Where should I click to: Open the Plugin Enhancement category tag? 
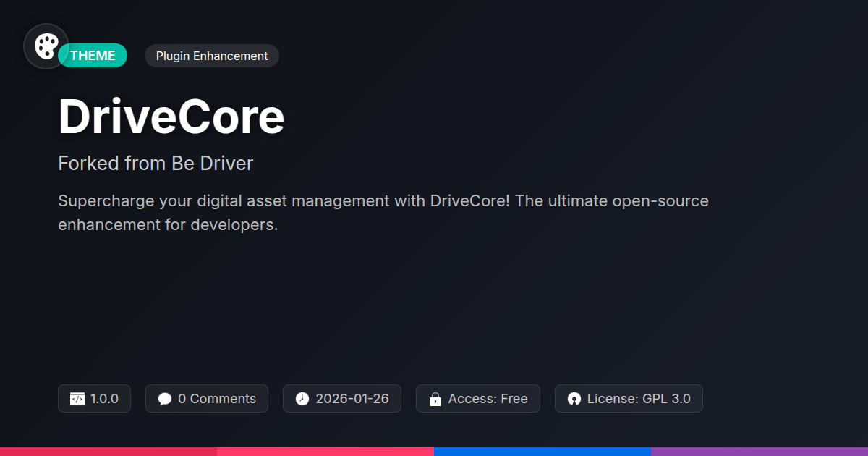[212, 56]
